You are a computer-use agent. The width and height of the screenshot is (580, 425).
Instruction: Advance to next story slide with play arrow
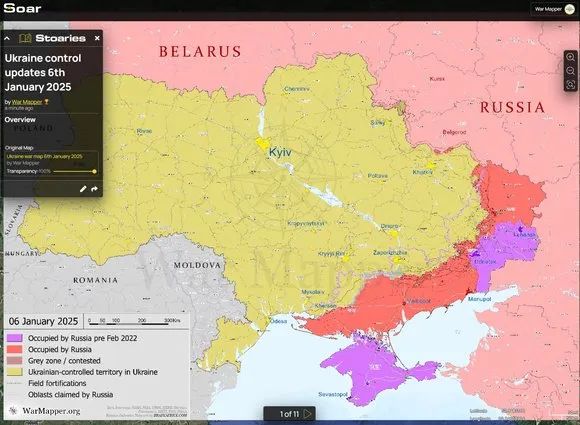308,414
